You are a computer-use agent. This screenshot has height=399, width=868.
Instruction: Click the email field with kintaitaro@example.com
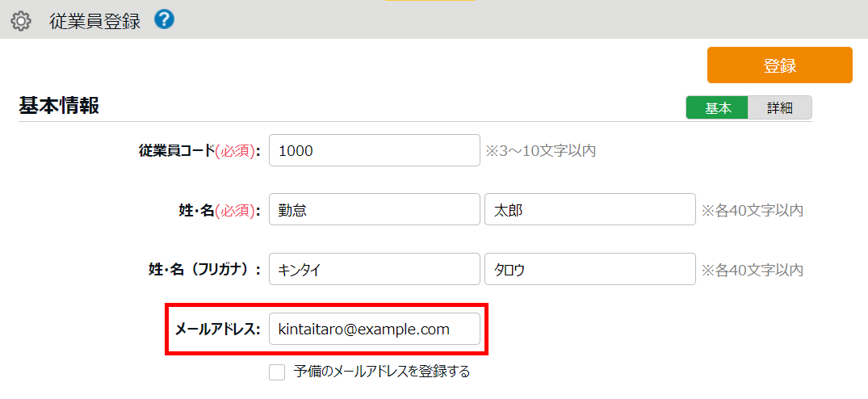tap(374, 330)
